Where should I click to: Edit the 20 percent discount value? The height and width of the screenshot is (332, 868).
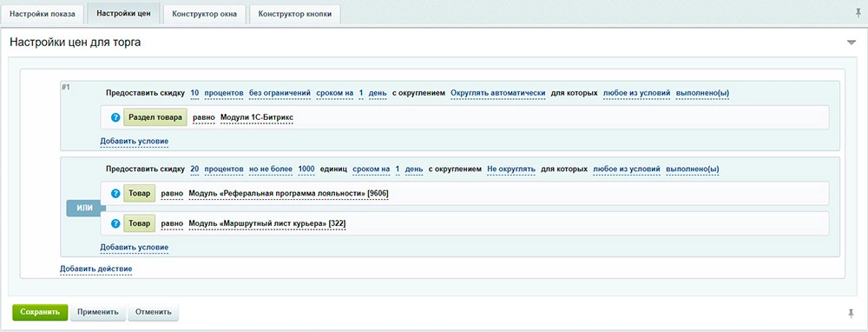[194, 169]
